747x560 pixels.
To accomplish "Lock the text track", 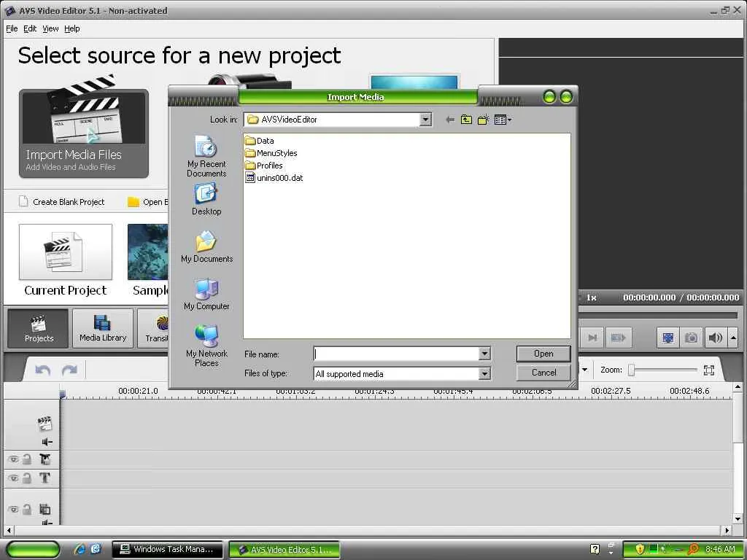I will click(27, 478).
